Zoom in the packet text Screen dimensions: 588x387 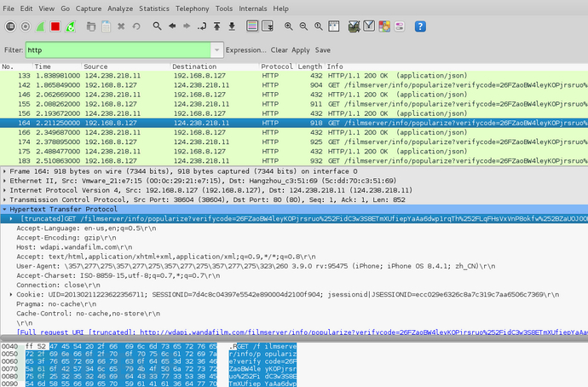[288, 26]
